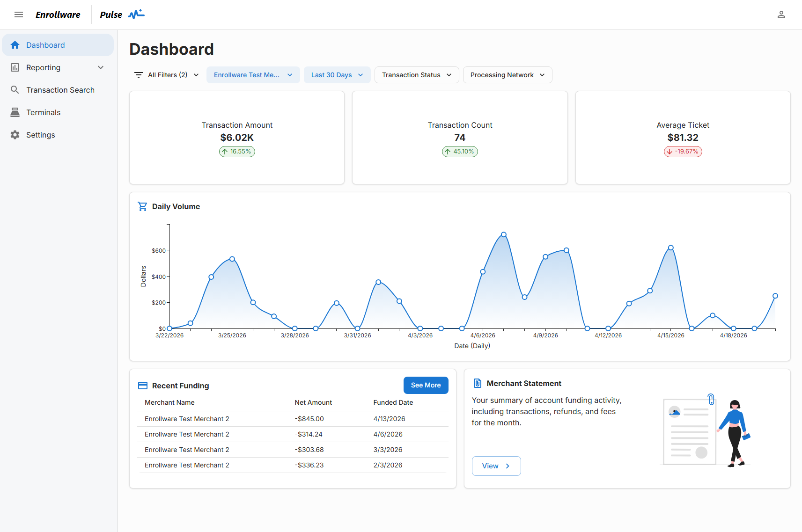Click View to open merchant statement
This screenshot has width=802, height=532.
coord(496,466)
